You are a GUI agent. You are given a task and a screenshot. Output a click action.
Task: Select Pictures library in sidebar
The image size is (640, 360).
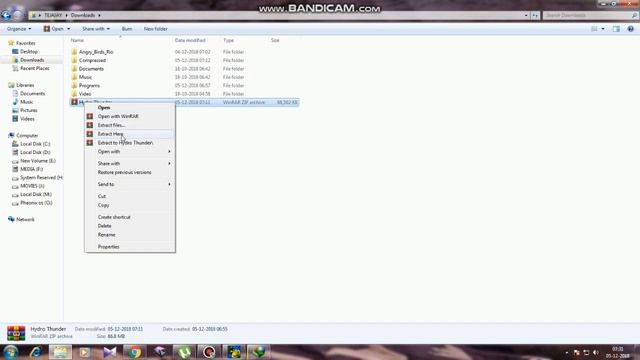tap(29, 110)
